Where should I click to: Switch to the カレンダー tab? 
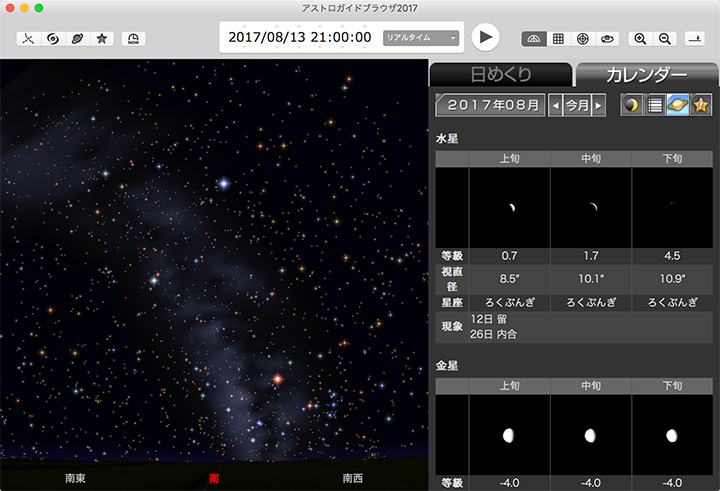tap(647, 75)
